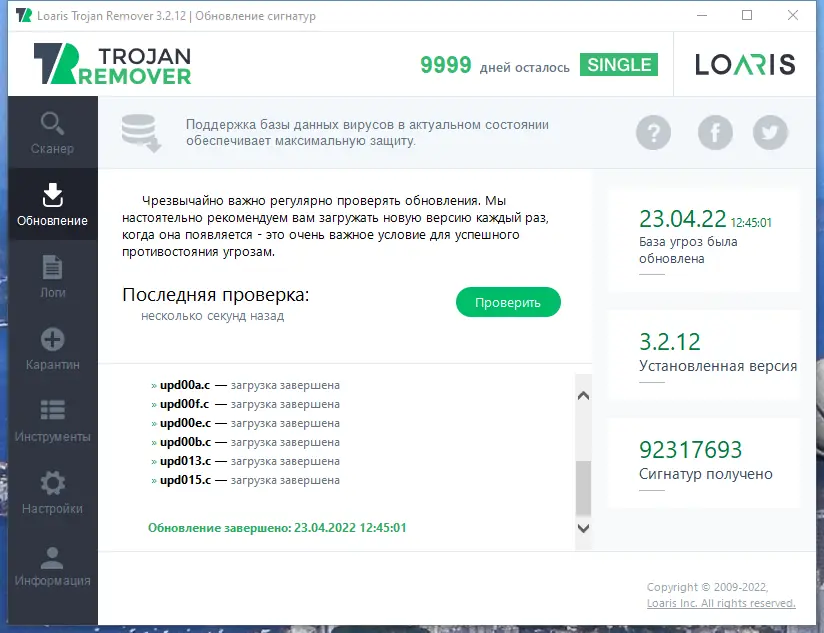The image size is (824, 633).
Task: Click the scrollbar down arrow
Action: pyautogui.click(x=583, y=528)
